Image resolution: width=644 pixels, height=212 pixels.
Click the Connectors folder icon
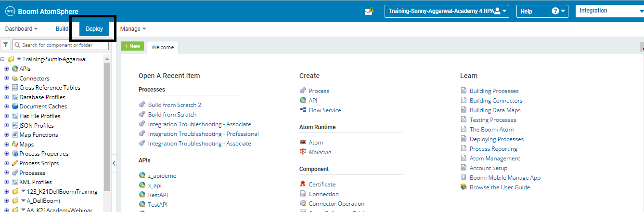click(15, 79)
